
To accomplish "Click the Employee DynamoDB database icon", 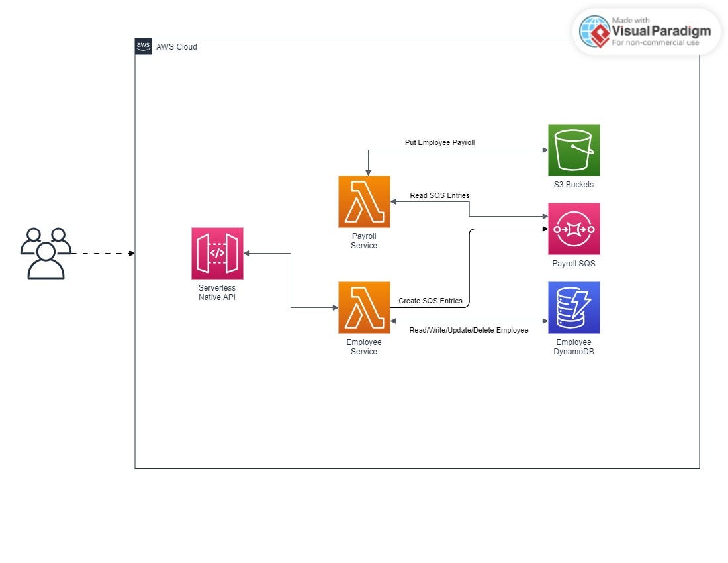I will coord(573,307).
